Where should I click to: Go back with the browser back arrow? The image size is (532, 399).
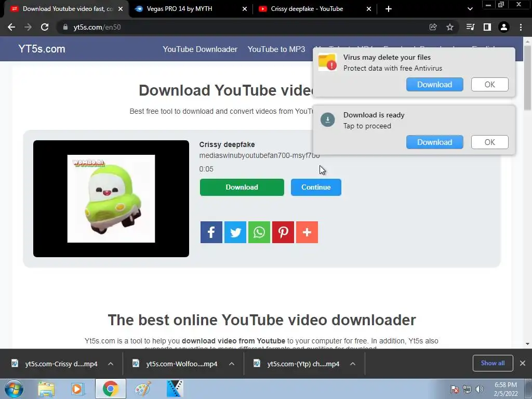click(x=11, y=27)
